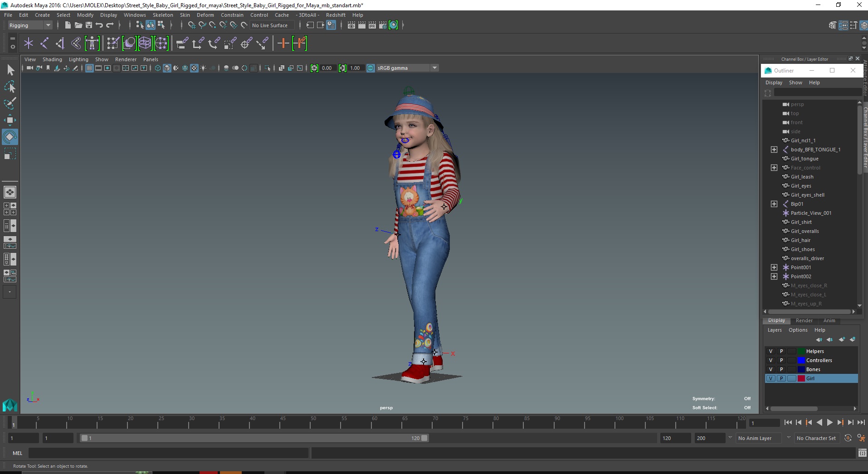This screenshot has width=868, height=474.
Task: Click the Set Key plus shelf icon
Action: (x=283, y=44)
